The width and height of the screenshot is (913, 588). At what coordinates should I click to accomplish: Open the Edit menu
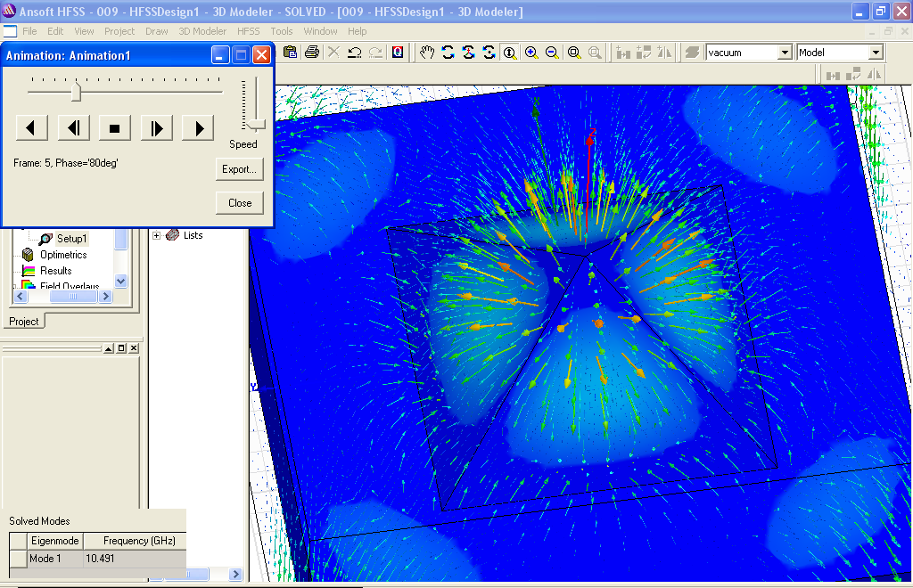tap(55, 31)
